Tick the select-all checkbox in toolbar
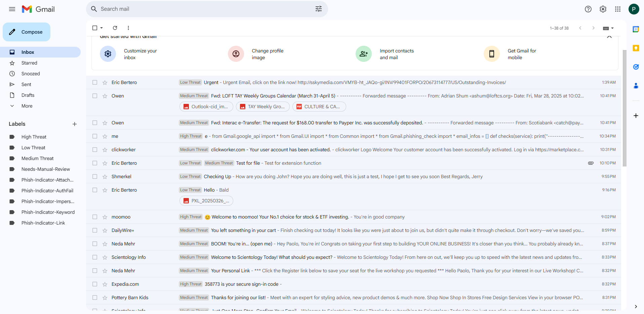 tap(95, 28)
